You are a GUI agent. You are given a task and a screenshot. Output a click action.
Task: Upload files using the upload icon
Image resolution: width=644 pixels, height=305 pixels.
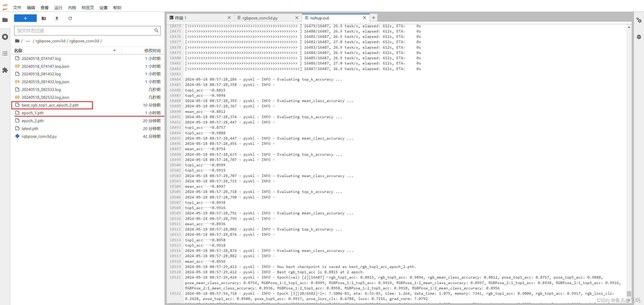click(x=57, y=18)
